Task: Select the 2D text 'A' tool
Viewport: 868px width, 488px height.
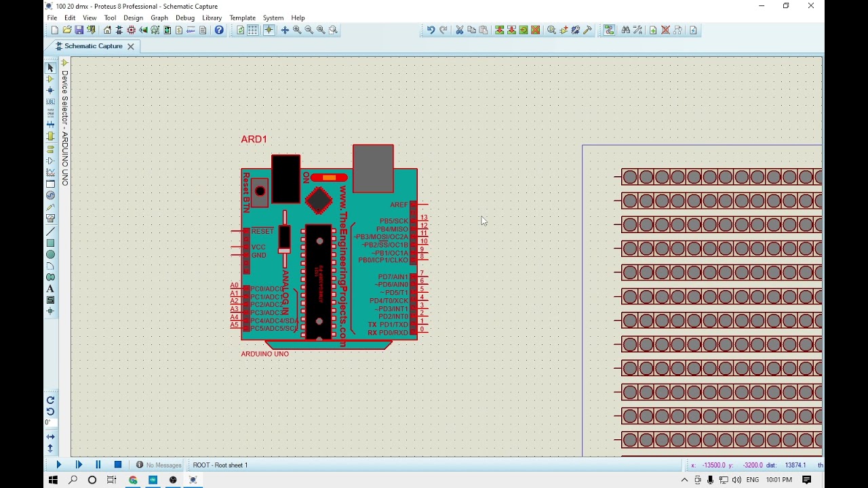Action: (x=50, y=289)
